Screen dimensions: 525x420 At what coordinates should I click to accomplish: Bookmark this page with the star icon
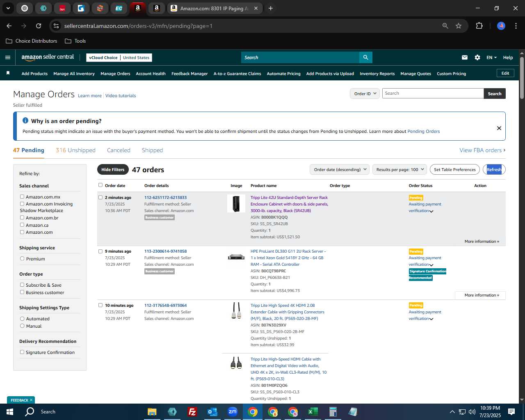point(459,26)
